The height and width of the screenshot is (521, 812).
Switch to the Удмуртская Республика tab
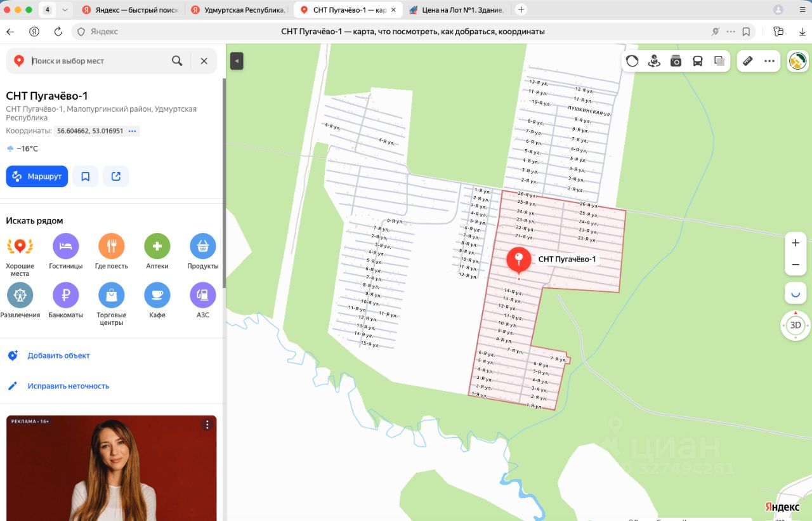[x=239, y=10]
